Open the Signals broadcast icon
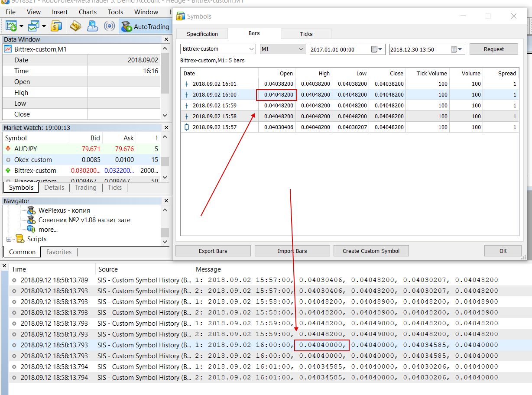This screenshot has height=395, width=532. [x=110, y=26]
